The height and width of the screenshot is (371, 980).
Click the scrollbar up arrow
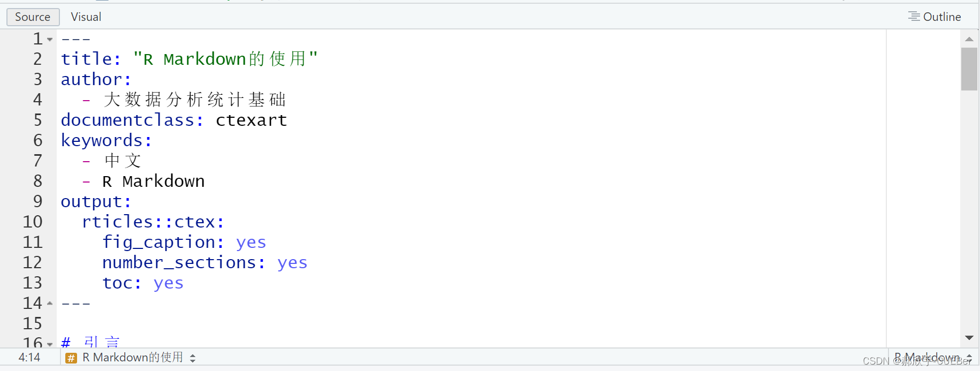click(x=969, y=39)
